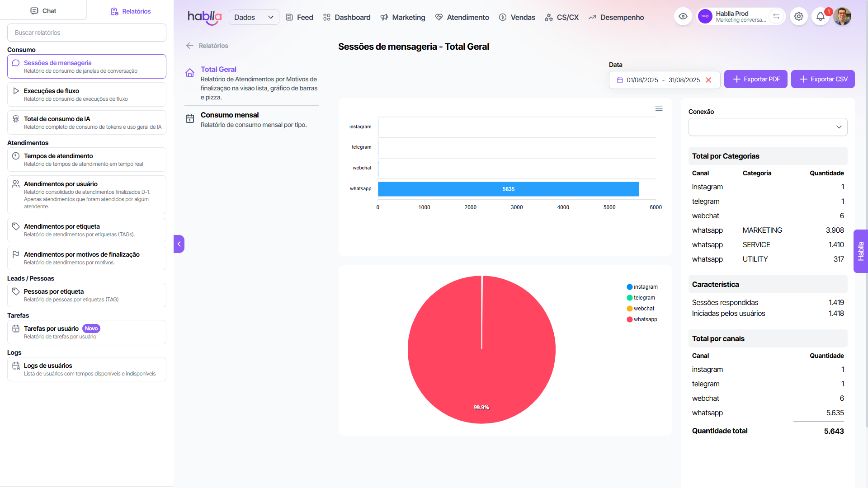Open the notifications bell
Screen dimensions: 868x488
[x=820, y=17]
